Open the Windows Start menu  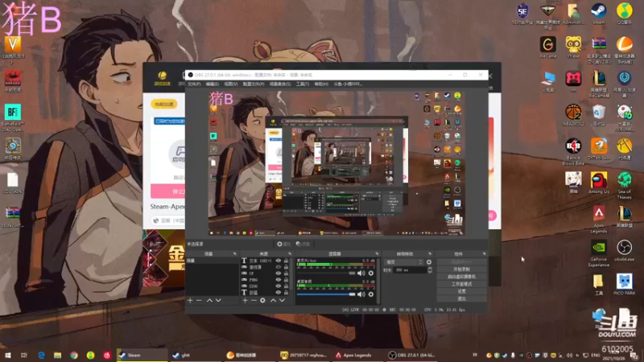point(7,355)
